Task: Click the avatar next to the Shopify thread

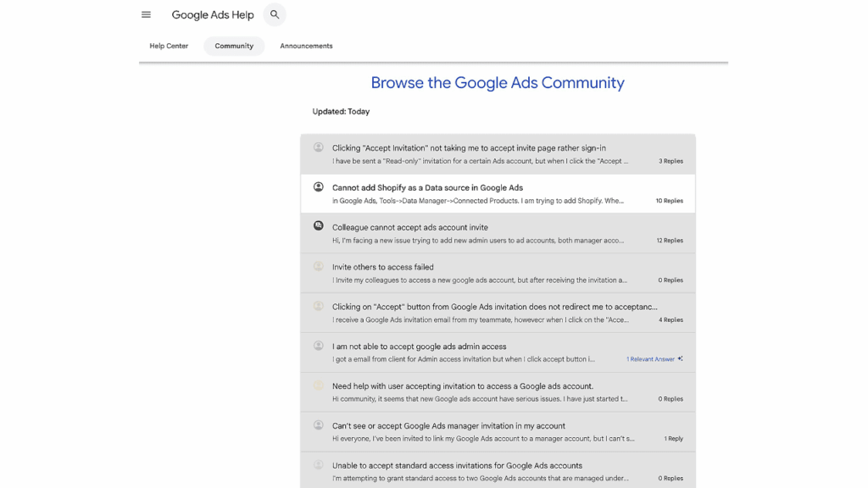Action: click(x=317, y=187)
